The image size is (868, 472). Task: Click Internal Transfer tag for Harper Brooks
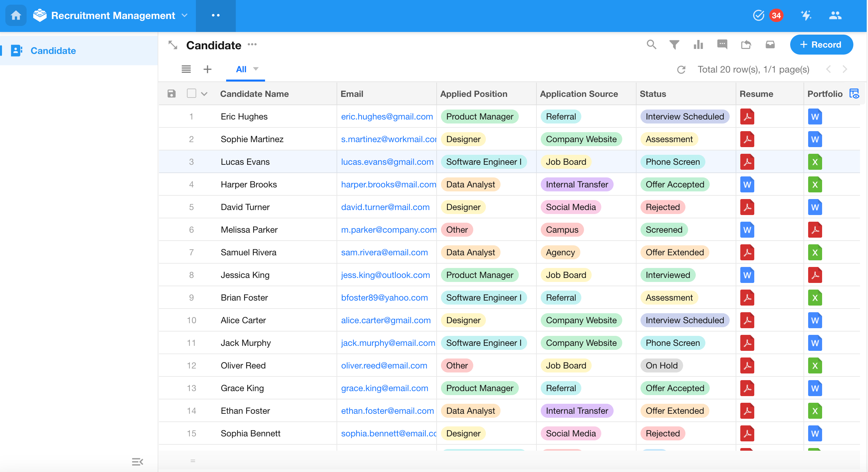tap(577, 184)
